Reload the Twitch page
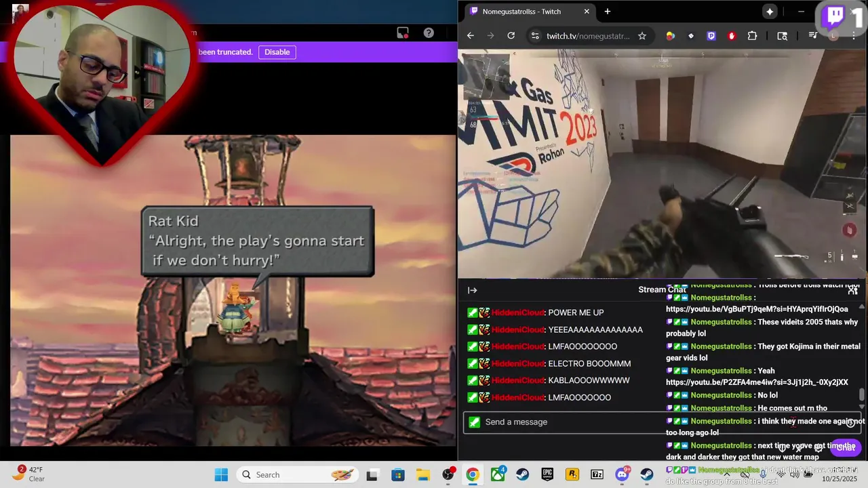Screen dimensions: 868x488 pos(511,36)
